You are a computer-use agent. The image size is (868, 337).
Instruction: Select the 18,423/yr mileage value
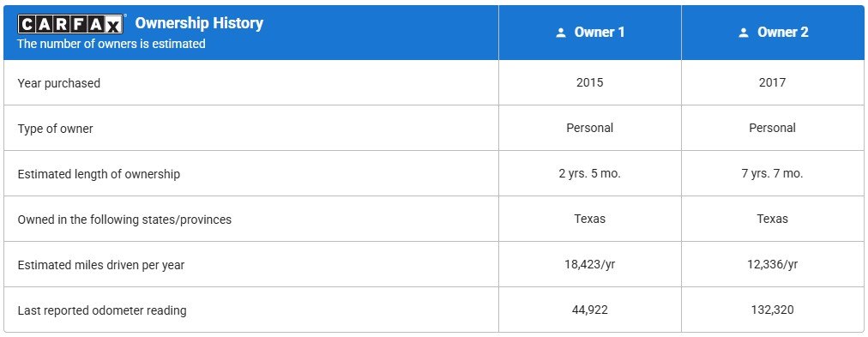coord(589,264)
